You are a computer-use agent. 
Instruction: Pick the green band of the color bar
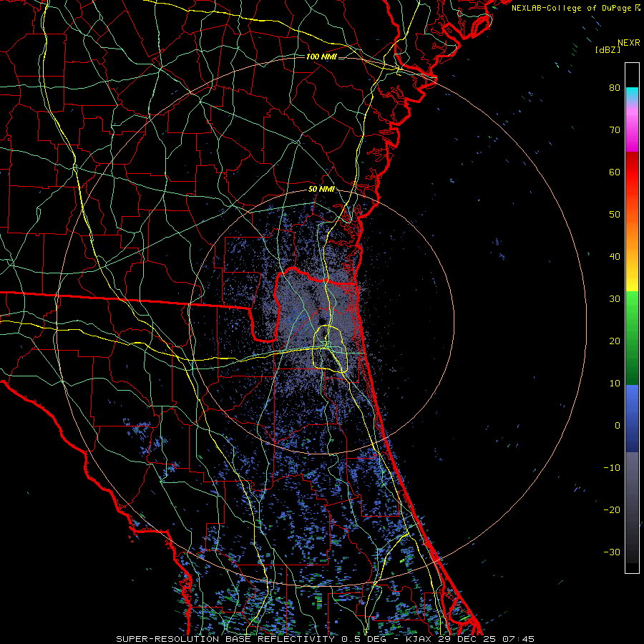pyautogui.click(x=632, y=338)
